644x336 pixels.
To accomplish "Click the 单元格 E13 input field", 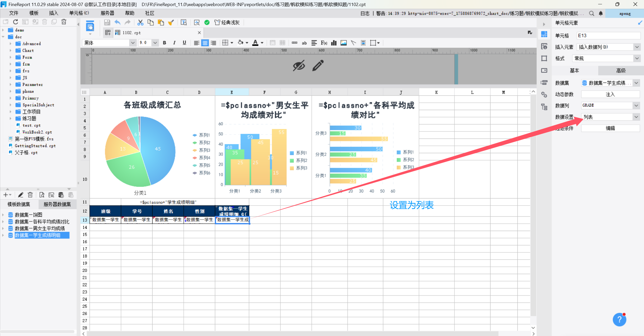I will 608,36.
